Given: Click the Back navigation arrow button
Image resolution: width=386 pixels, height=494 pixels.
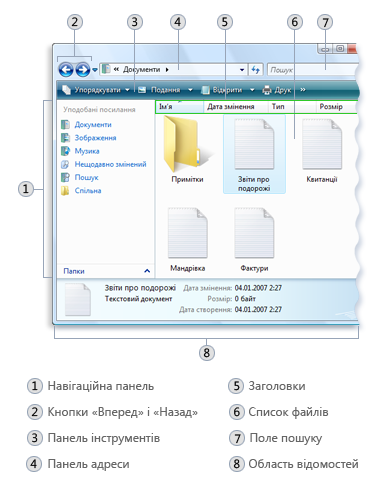Looking at the screenshot, I should pos(66,70).
